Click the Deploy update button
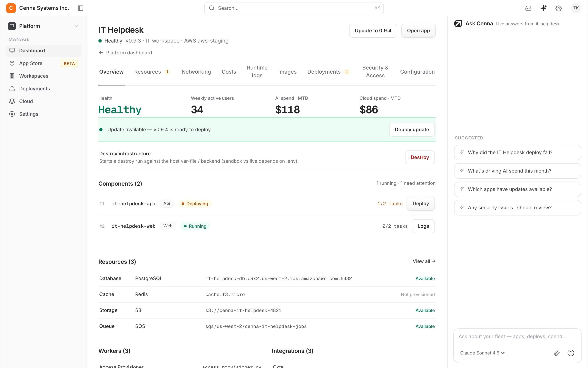 click(412, 129)
